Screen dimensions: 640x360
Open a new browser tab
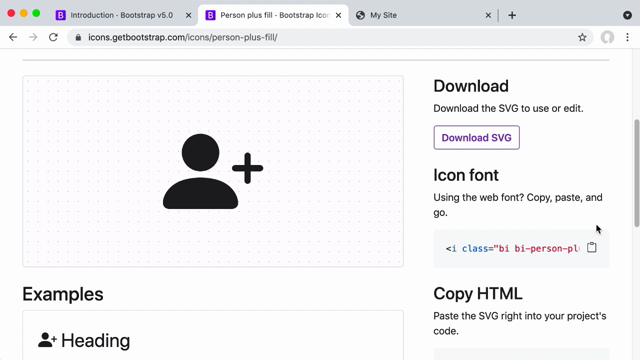tap(512, 16)
